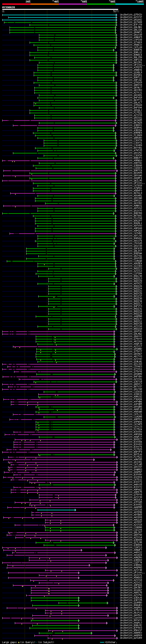Image resolution: width=146 pixels, height=644 pixels.
Task: Click hit label UniRef100_Q9XF90
Action: [131, 331]
